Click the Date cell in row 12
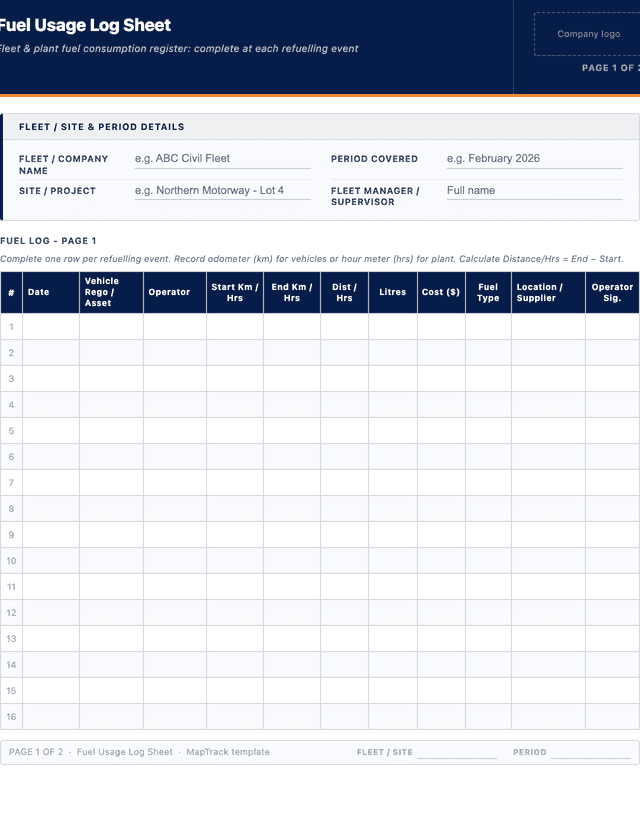640x832 pixels. [51, 613]
